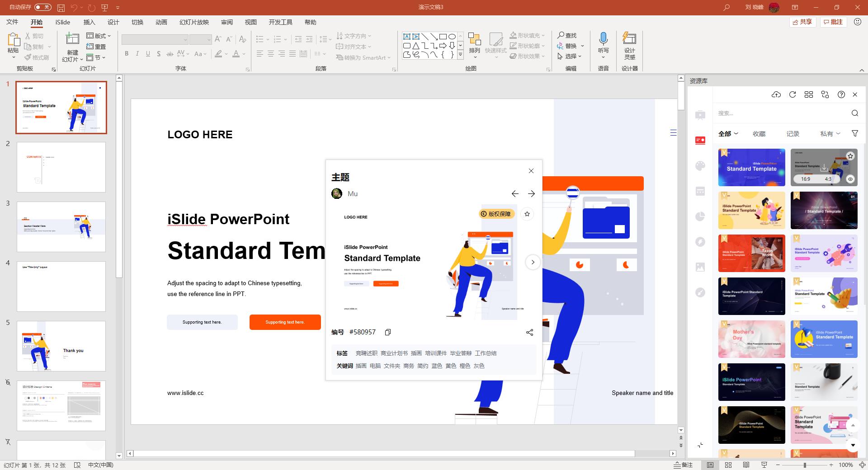Open the 选择 dropdown in editing group
The width and height of the screenshot is (868, 470).
click(x=570, y=56)
